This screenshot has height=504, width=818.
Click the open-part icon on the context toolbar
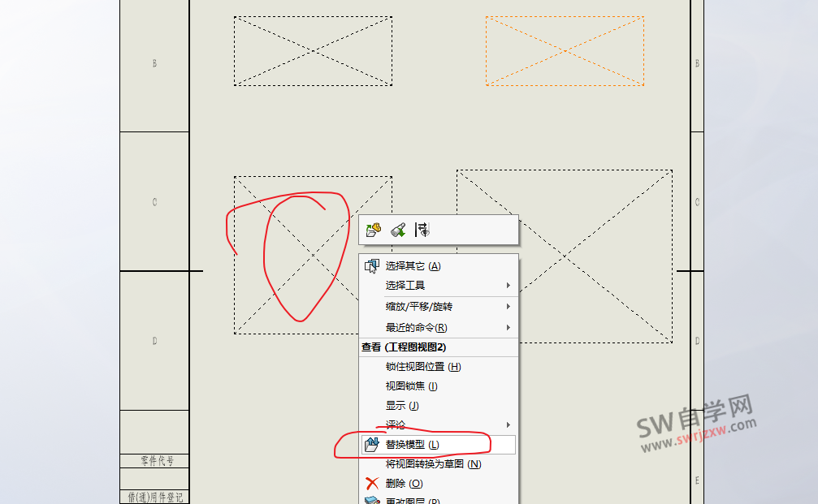pyautogui.click(x=373, y=230)
